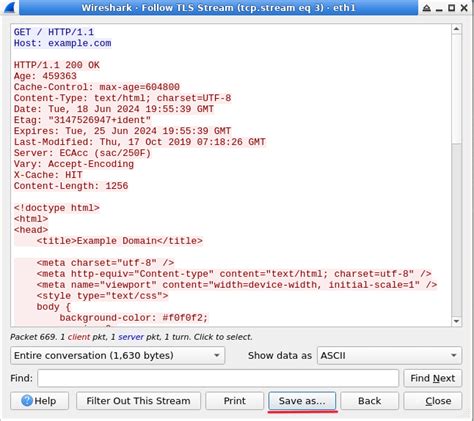Click the Save as... button
The image size is (474, 421).
point(302,401)
